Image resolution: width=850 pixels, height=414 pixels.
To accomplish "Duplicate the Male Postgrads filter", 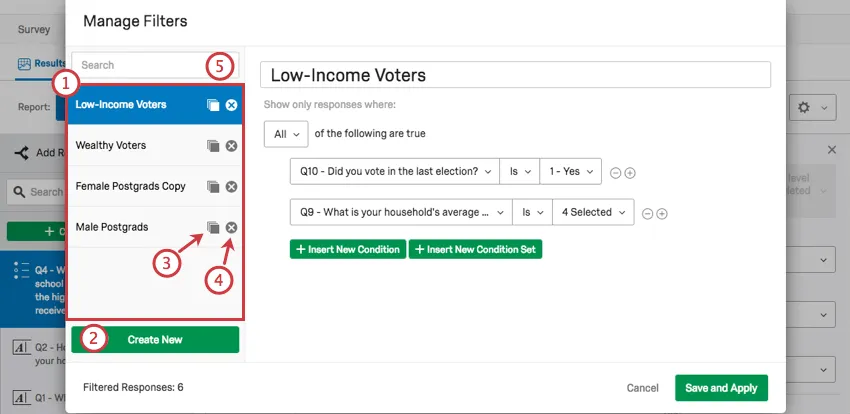I will point(213,228).
